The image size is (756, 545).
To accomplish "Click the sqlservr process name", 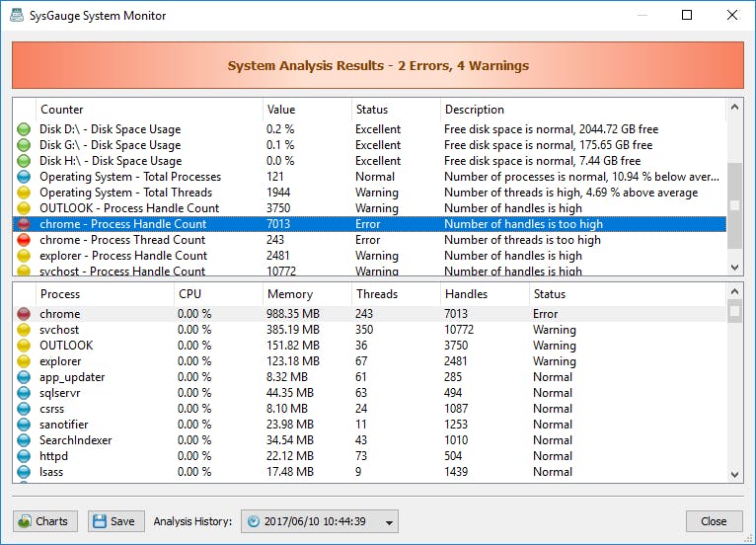I will (x=60, y=393).
